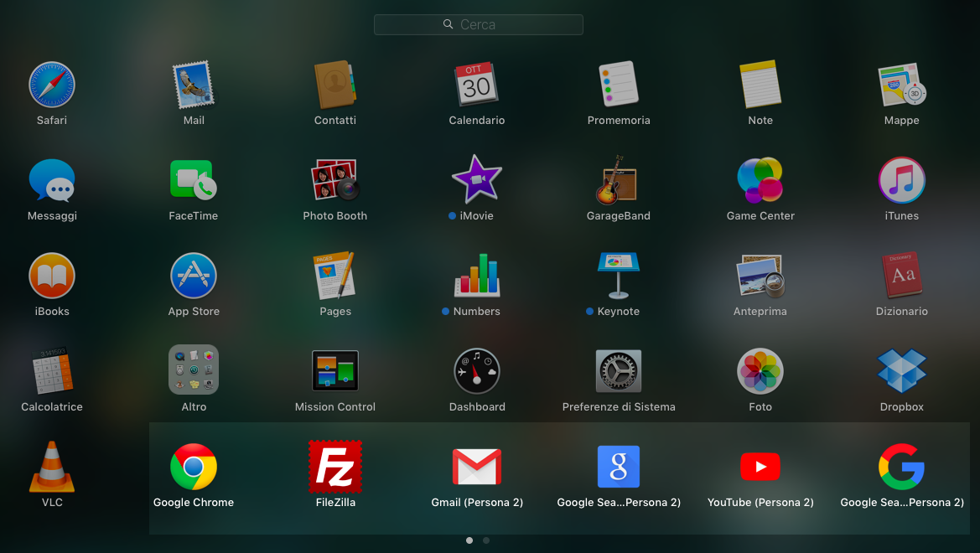This screenshot has height=553, width=980.
Task: Open iTunes
Action: click(901, 181)
